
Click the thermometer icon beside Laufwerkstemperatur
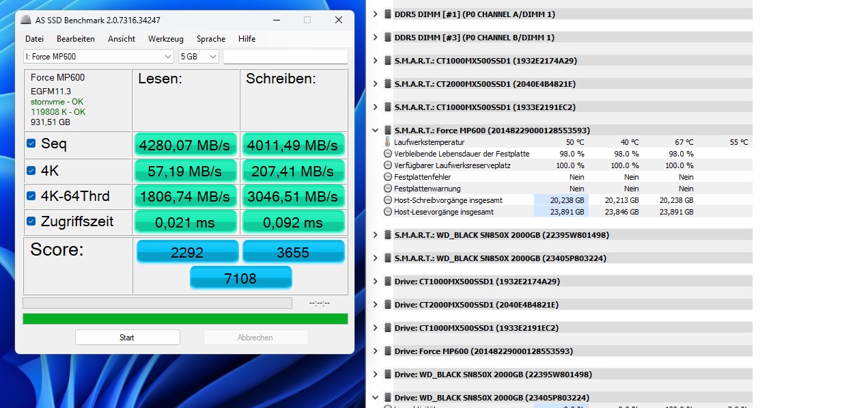click(x=388, y=142)
